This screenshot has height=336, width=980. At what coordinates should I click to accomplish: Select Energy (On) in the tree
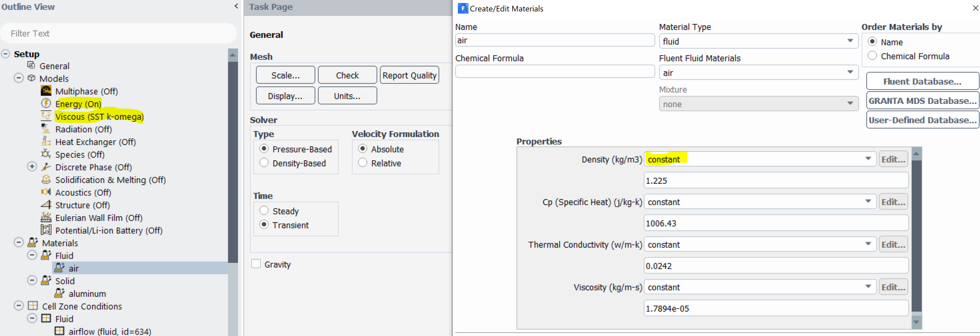click(78, 104)
